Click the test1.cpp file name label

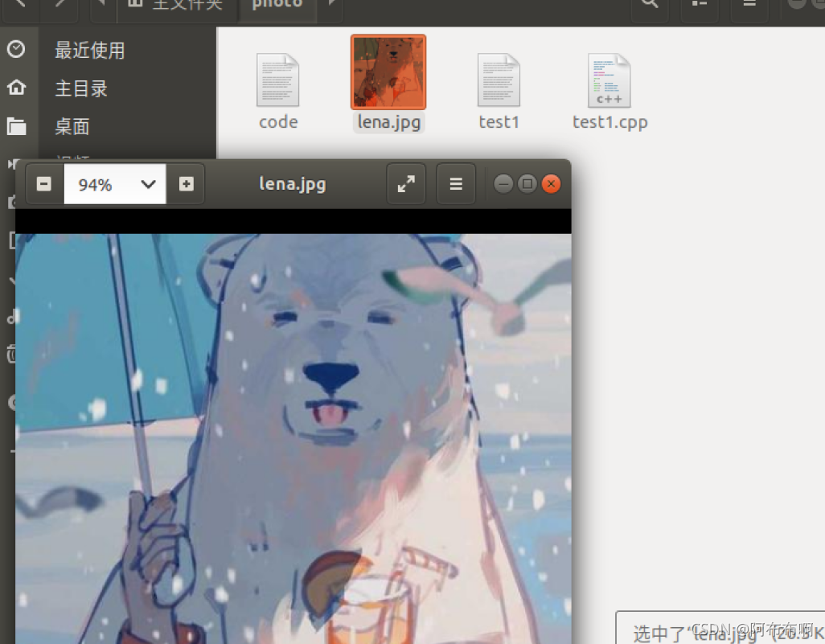(610, 122)
